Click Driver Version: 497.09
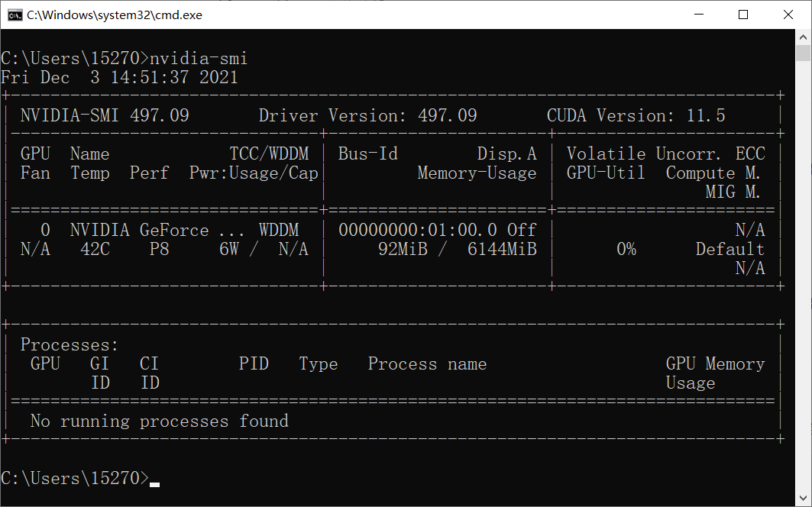 [x=367, y=115]
